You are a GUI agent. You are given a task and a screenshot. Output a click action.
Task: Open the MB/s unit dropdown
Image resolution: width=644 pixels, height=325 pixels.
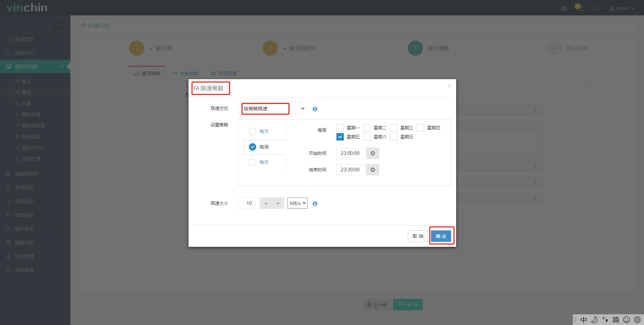coord(298,203)
